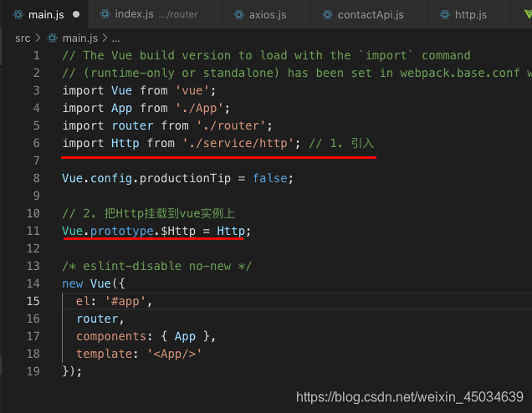Click the main.js tab file icon

(18, 14)
